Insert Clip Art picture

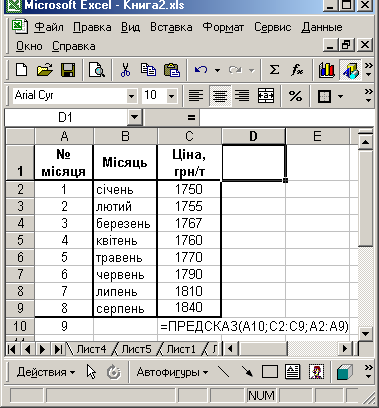[316, 372]
